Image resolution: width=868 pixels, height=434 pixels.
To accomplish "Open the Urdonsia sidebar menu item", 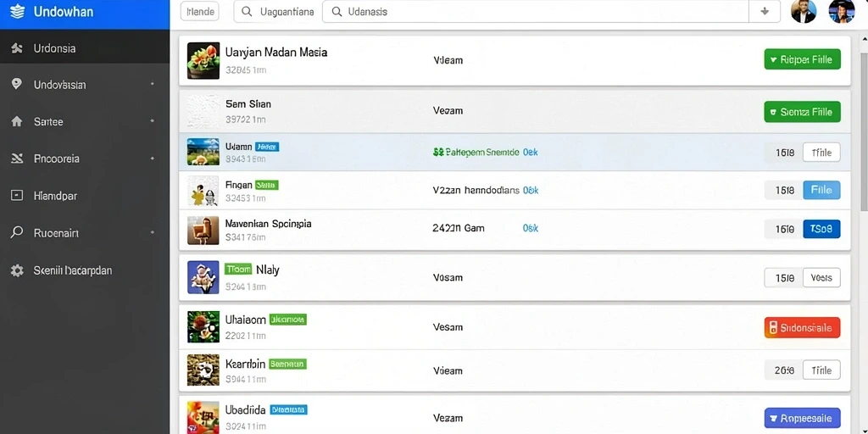I will click(x=85, y=48).
